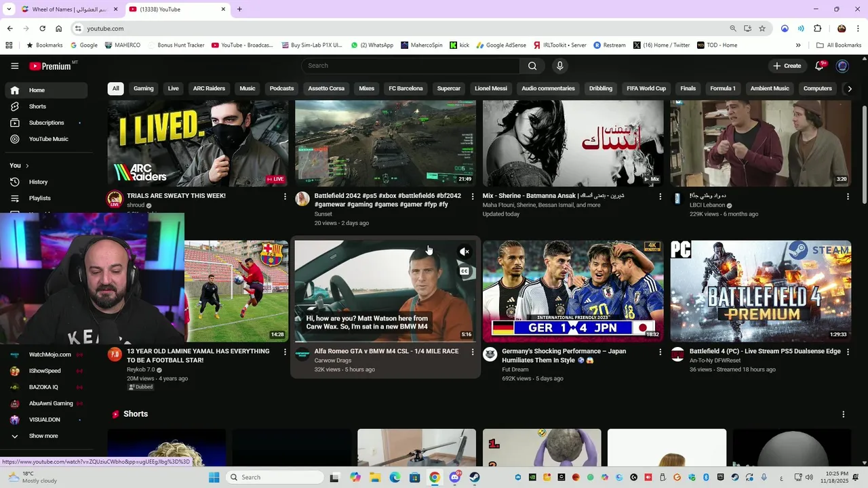Select the Live category chip
868x488 pixels.
click(174, 89)
